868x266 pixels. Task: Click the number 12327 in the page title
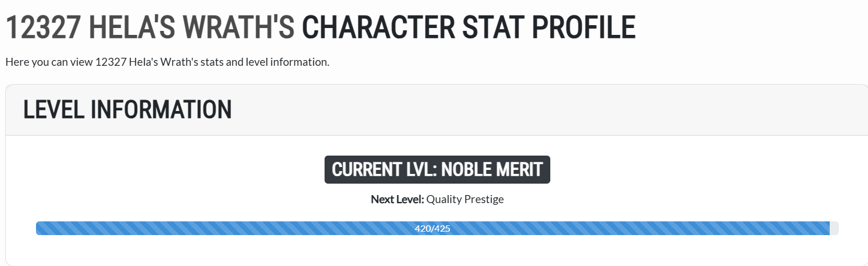(44, 28)
